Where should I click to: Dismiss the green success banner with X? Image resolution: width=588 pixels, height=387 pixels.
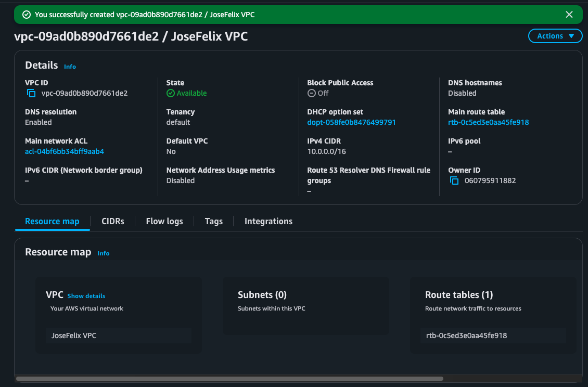569,15
